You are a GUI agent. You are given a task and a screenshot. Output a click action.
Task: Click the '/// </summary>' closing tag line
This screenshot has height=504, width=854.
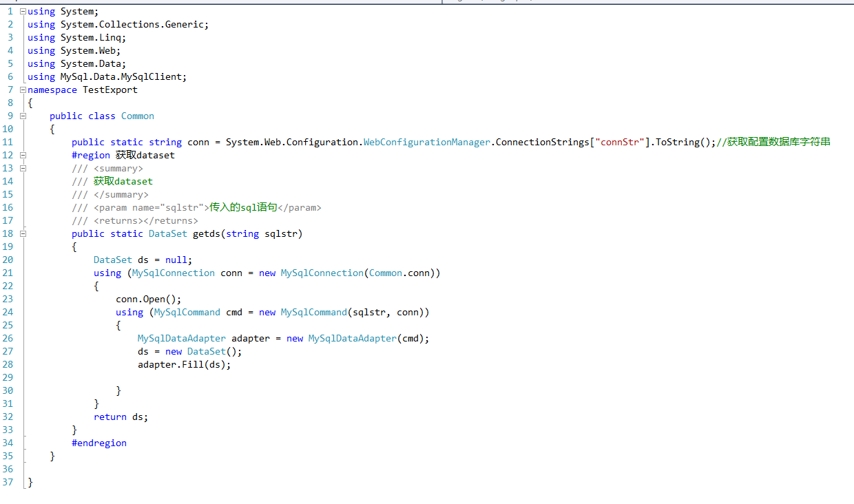click(110, 194)
